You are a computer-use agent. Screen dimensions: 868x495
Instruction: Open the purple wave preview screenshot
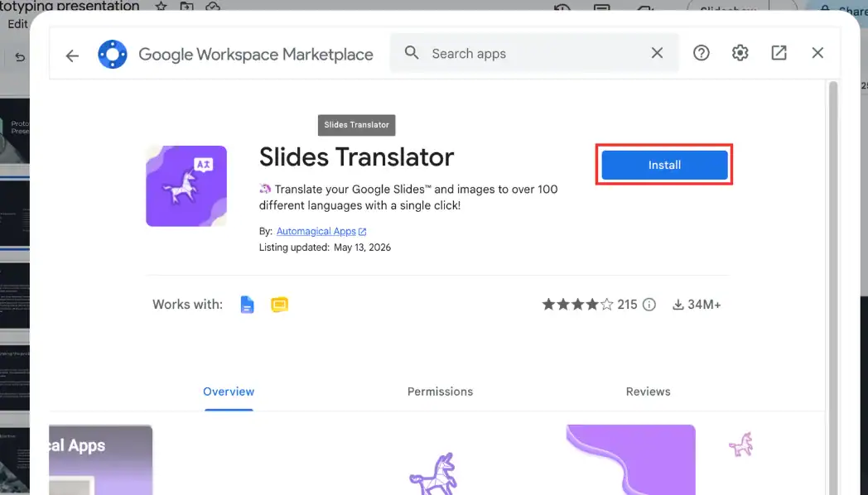coord(630,459)
